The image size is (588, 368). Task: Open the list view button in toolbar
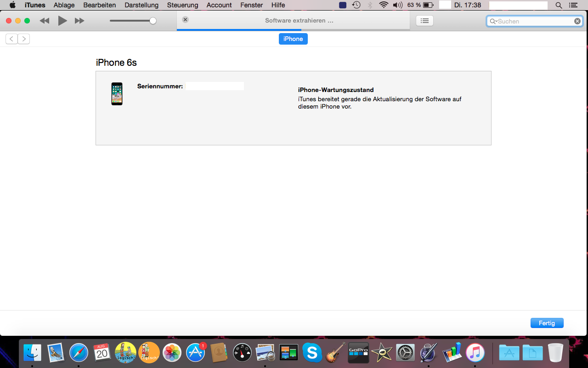424,21
